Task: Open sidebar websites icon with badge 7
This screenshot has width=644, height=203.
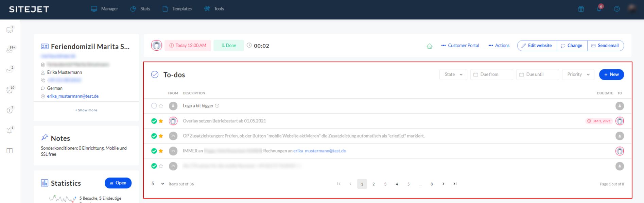Action: pos(10,30)
